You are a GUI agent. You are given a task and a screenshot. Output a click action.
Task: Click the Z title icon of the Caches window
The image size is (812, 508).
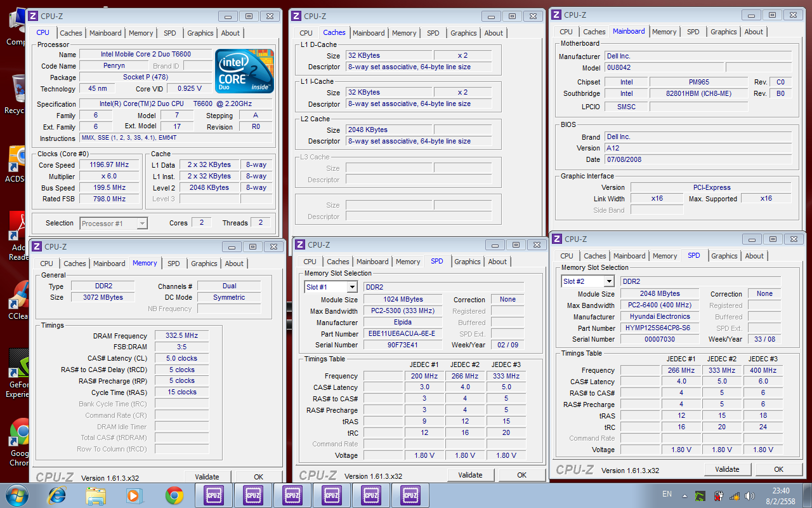(297, 16)
